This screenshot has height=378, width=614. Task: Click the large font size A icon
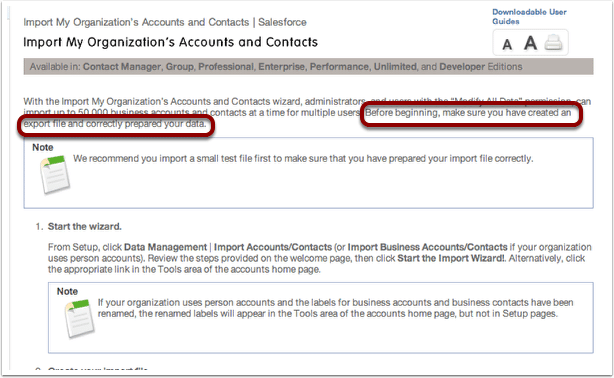click(531, 43)
